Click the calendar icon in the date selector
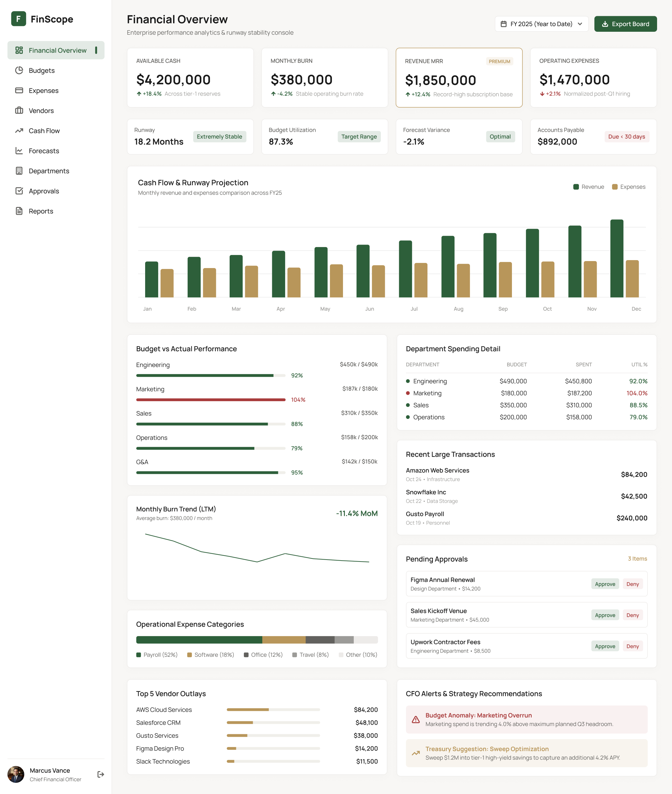The width and height of the screenshot is (672, 794). click(x=503, y=24)
